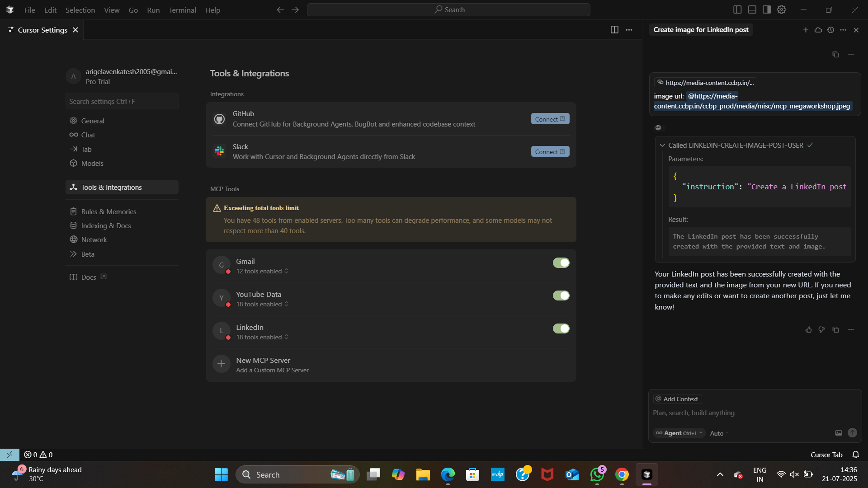Image resolution: width=868 pixels, height=488 pixels.
Task: Open the remote window indicator
Action: (x=9, y=455)
